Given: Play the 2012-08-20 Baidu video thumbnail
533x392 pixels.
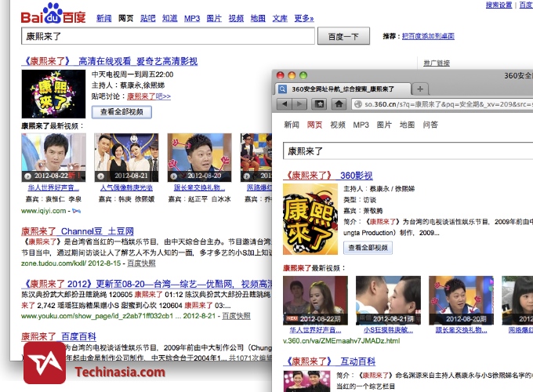Looking at the screenshot, I should coord(200,158).
